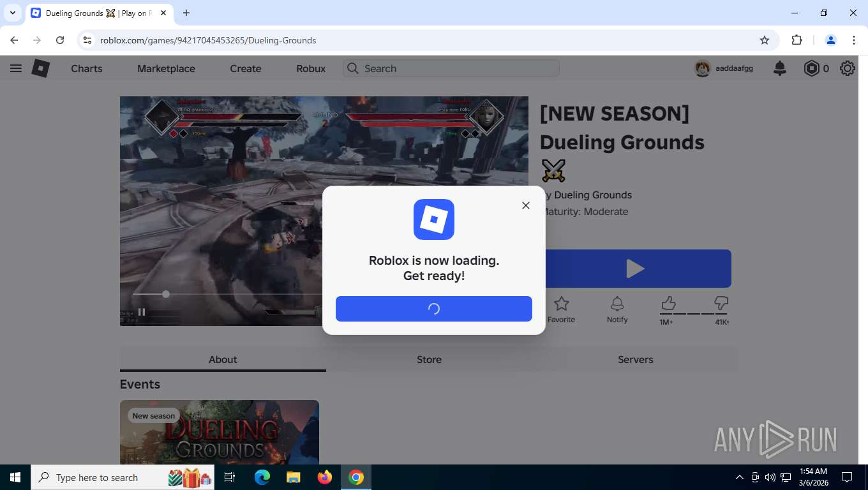Viewport: 868px width, 490px height.
Task: Open Task View on taskbar
Action: click(230, 477)
